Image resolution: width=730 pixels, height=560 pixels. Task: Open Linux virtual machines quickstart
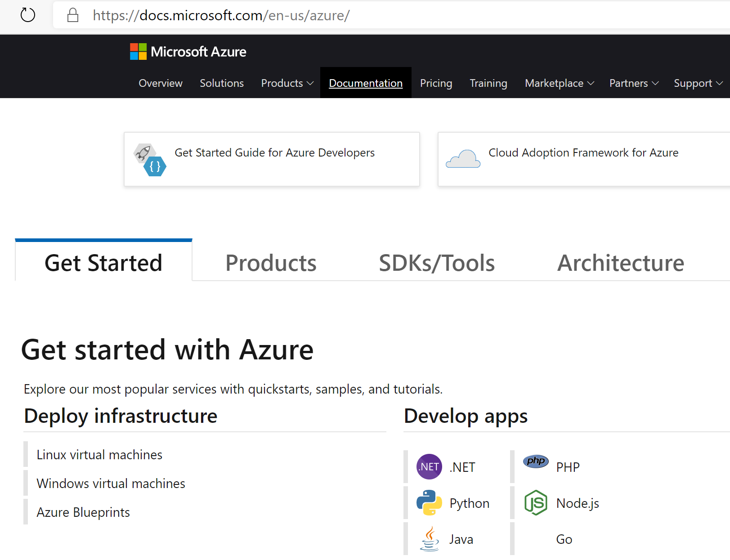[x=99, y=454]
